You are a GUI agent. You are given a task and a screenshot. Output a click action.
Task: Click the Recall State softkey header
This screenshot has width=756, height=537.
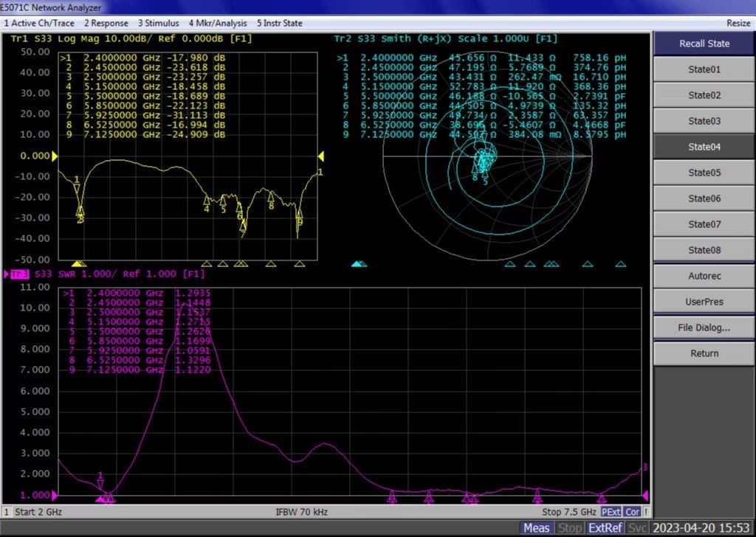tap(704, 44)
